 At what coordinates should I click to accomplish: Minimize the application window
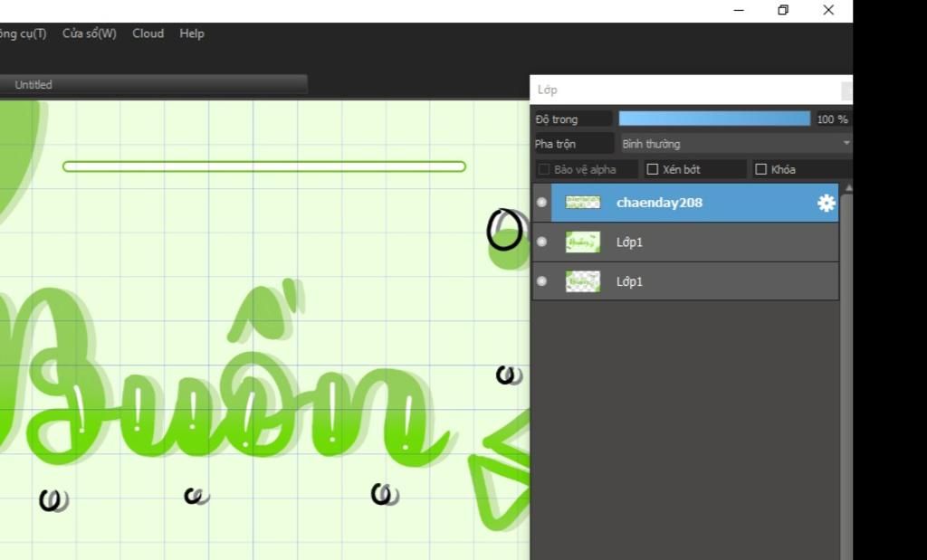(x=739, y=10)
